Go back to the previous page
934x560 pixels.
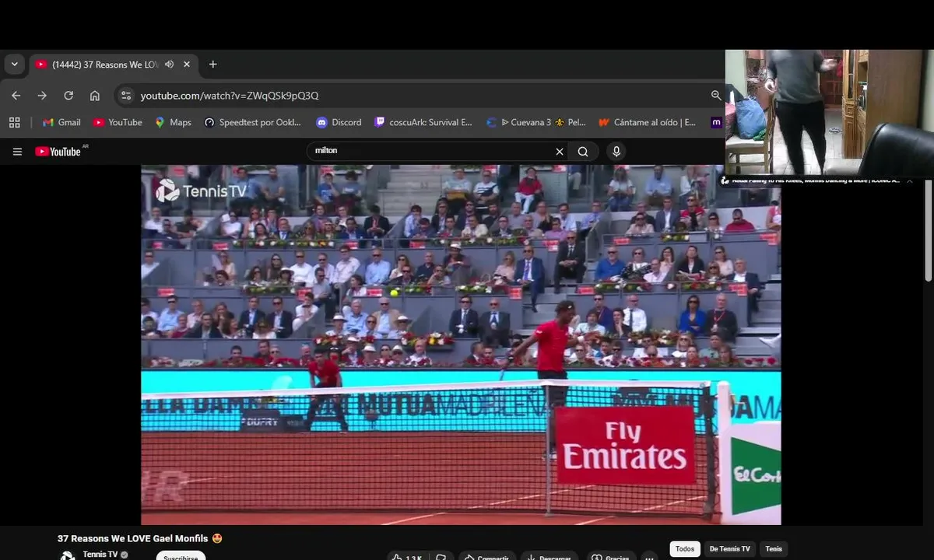click(x=16, y=96)
